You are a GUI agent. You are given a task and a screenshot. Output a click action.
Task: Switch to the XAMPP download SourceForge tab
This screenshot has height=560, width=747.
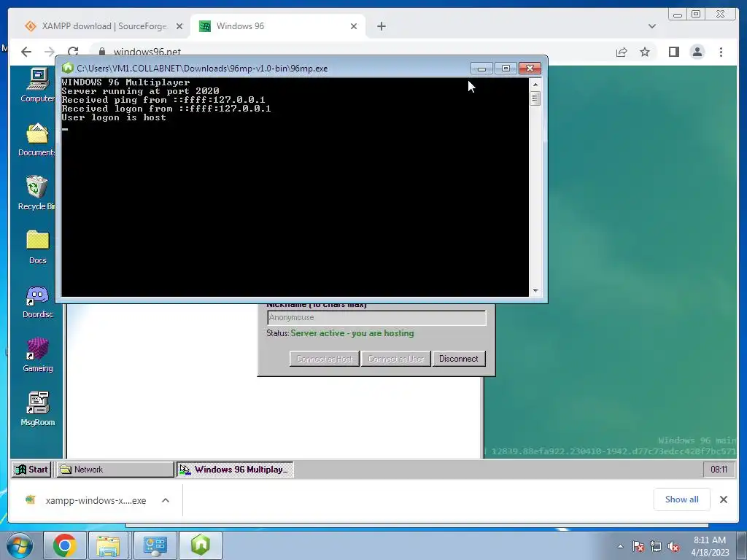(x=104, y=26)
